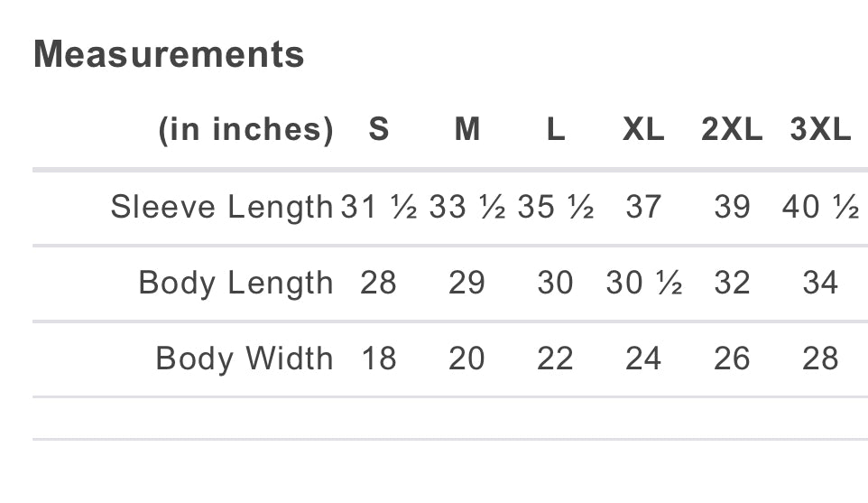Viewport: 868px width, 503px height.
Task: Click the M size column header
Action: pos(466,130)
